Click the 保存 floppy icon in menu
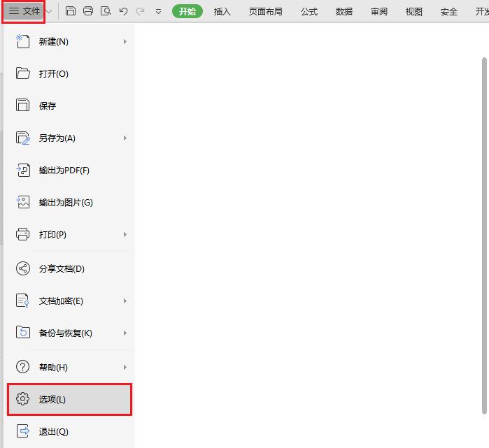489x448 pixels. 23,105
